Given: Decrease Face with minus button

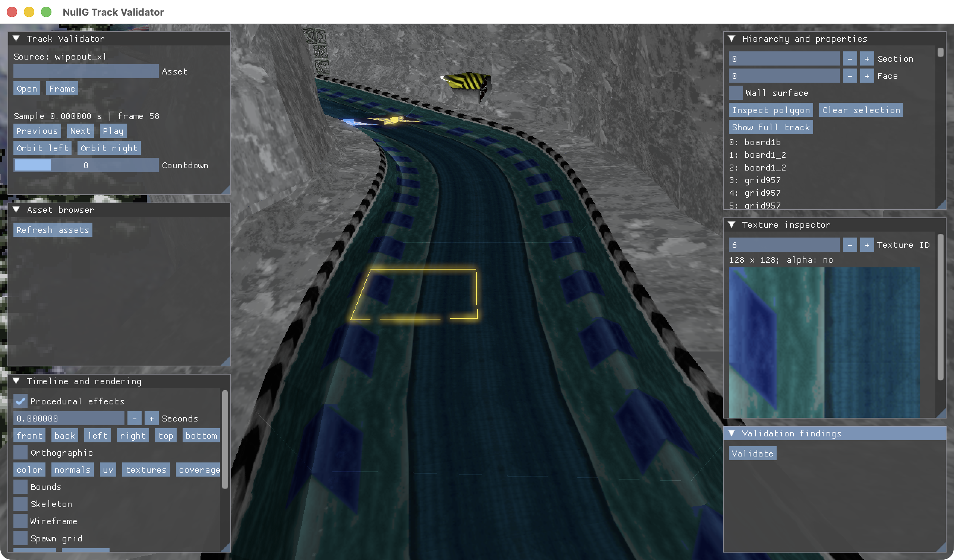Looking at the screenshot, I should point(850,76).
